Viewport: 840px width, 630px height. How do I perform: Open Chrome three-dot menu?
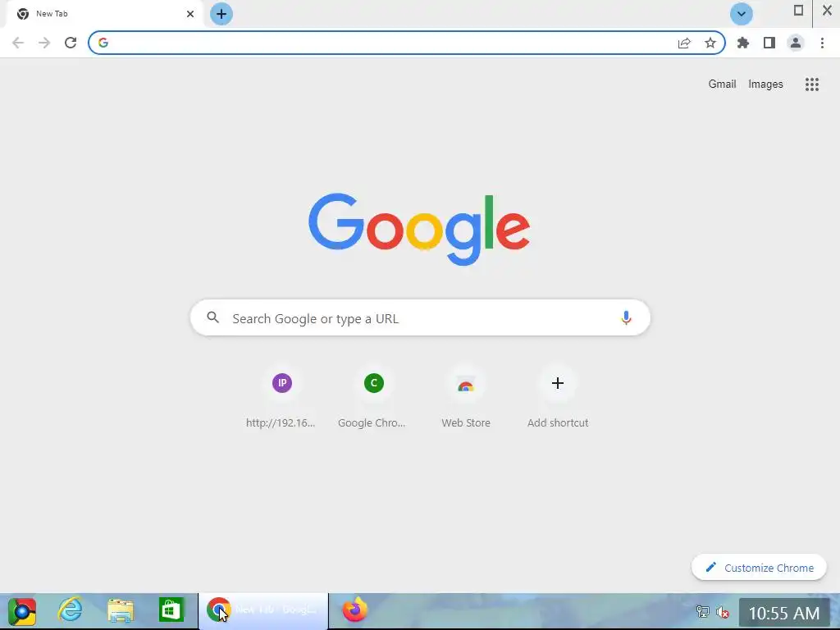point(822,43)
